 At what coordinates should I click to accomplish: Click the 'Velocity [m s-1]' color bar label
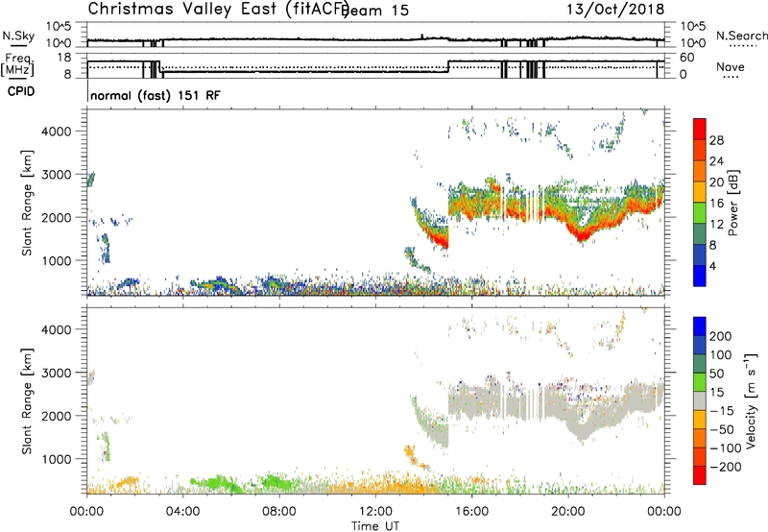coord(751,401)
